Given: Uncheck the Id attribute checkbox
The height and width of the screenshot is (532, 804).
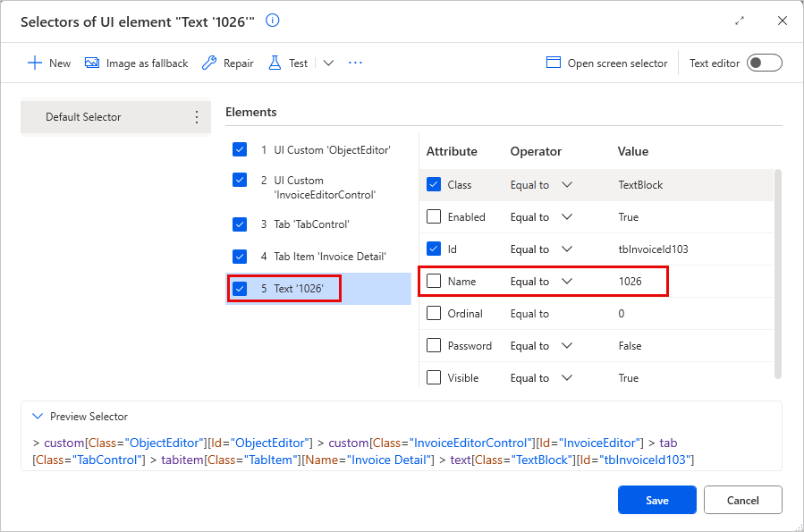Looking at the screenshot, I should (x=434, y=249).
